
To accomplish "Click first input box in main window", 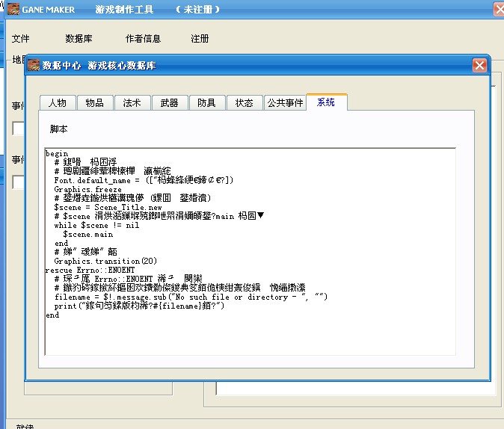I will 19,129.
